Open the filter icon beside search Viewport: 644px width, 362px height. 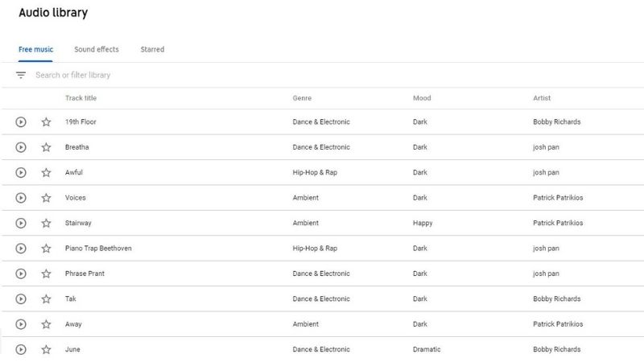point(21,75)
